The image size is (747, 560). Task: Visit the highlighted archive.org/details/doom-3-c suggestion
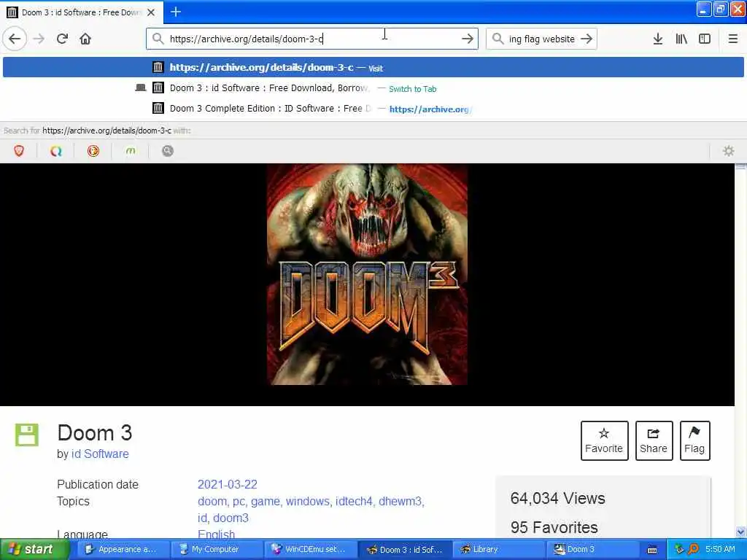coord(373,67)
